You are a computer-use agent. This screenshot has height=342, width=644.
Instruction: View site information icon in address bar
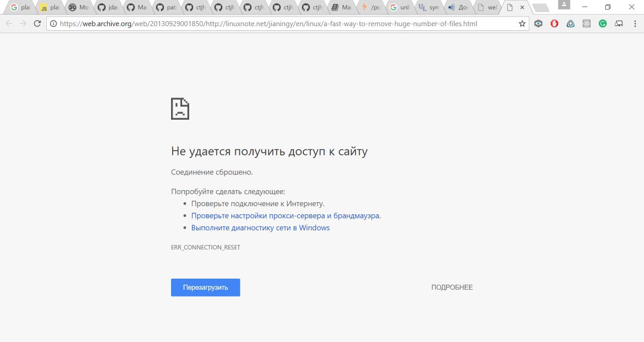(x=53, y=24)
